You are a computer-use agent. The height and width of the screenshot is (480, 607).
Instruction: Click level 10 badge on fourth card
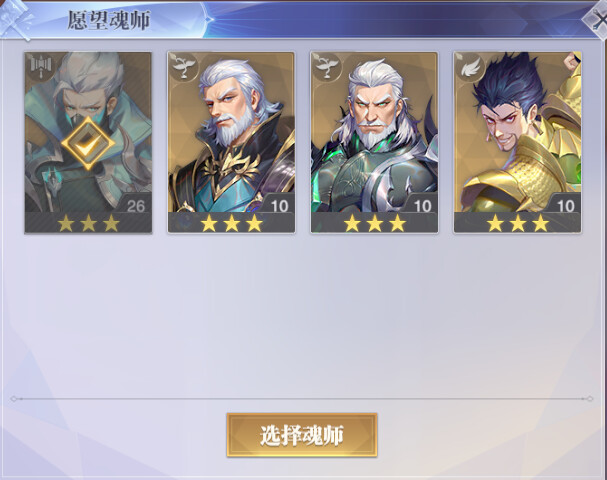coord(566,206)
